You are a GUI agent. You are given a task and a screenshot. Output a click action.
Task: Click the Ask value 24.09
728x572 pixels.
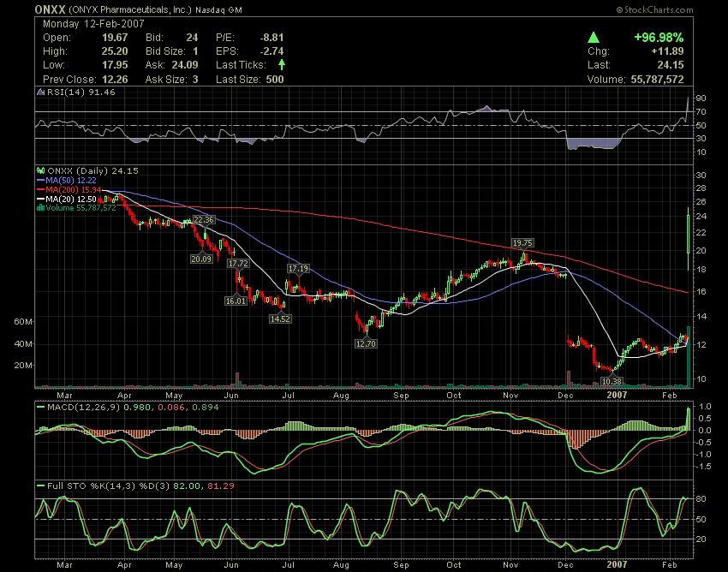[x=185, y=64]
